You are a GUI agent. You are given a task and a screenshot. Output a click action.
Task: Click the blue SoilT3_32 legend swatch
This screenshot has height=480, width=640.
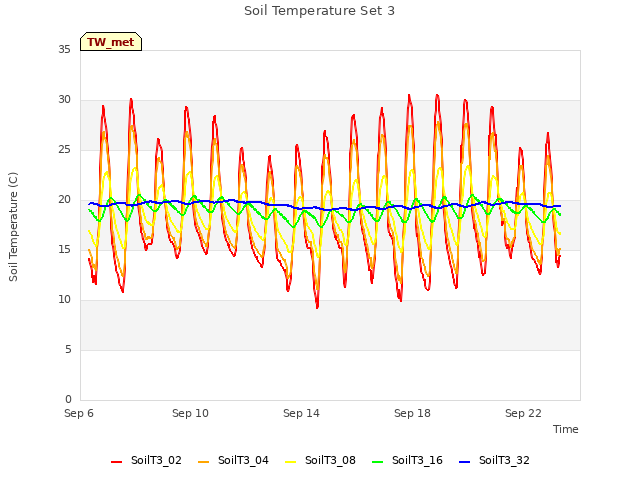[465, 462]
